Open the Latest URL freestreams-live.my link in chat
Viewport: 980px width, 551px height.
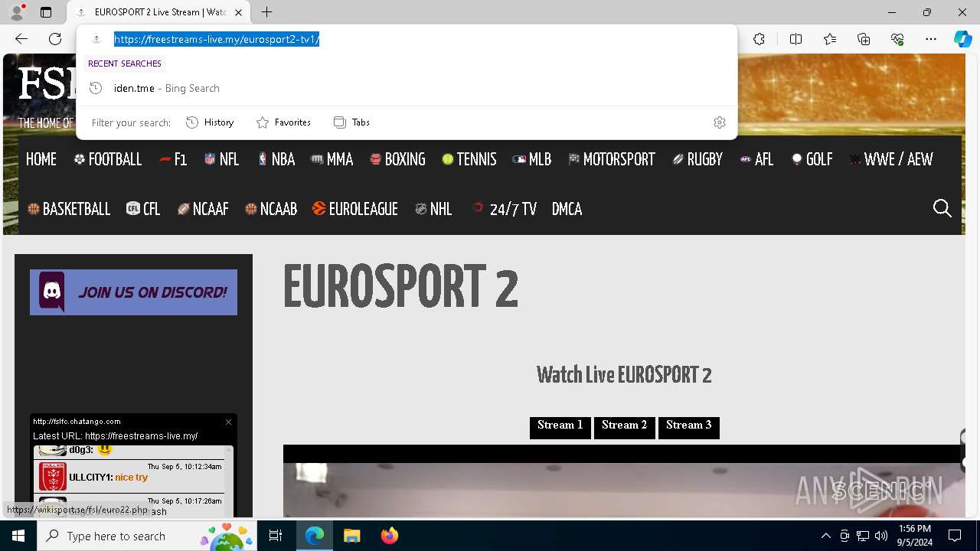pyautogui.click(x=142, y=436)
